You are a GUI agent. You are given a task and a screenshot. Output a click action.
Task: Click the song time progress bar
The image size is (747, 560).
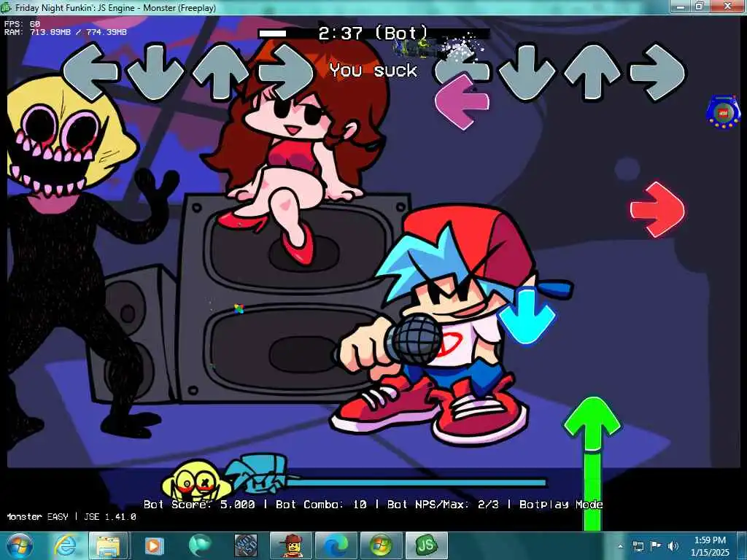tap(373, 34)
